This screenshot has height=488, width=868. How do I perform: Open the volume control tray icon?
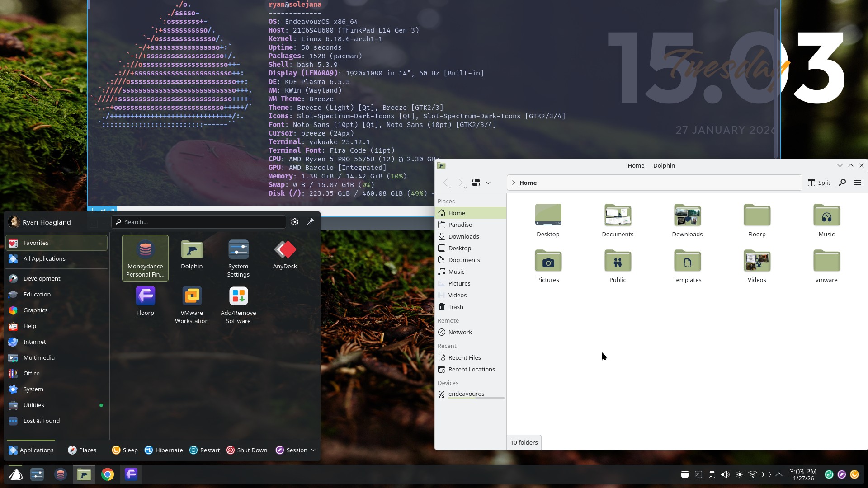(725, 474)
